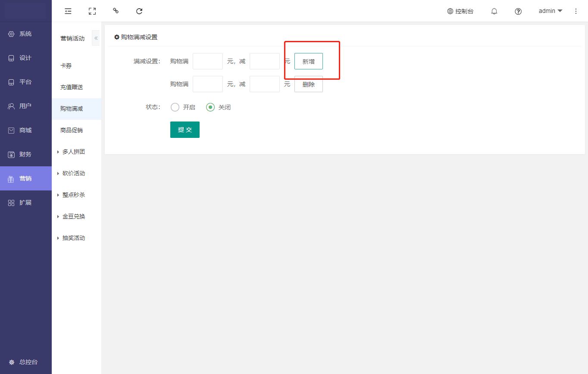
Task: Open the 控制台 globe link
Action: (x=460, y=11)
